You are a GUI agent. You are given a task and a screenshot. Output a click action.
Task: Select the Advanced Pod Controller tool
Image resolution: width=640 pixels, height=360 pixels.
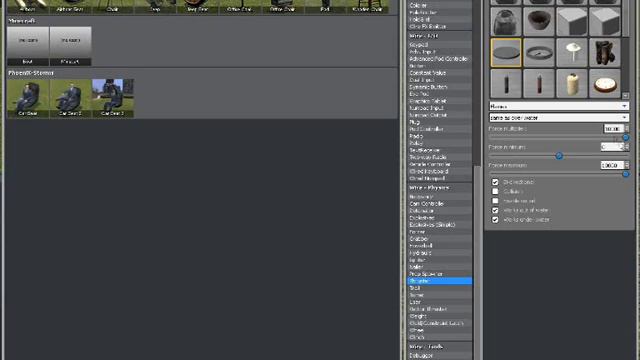click(440, 59)
